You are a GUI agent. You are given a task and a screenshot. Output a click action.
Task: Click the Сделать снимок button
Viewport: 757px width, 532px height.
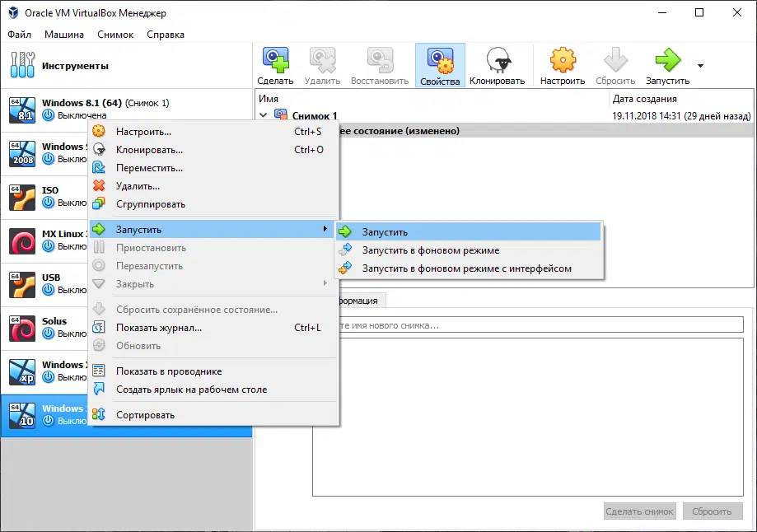(640, 511)
